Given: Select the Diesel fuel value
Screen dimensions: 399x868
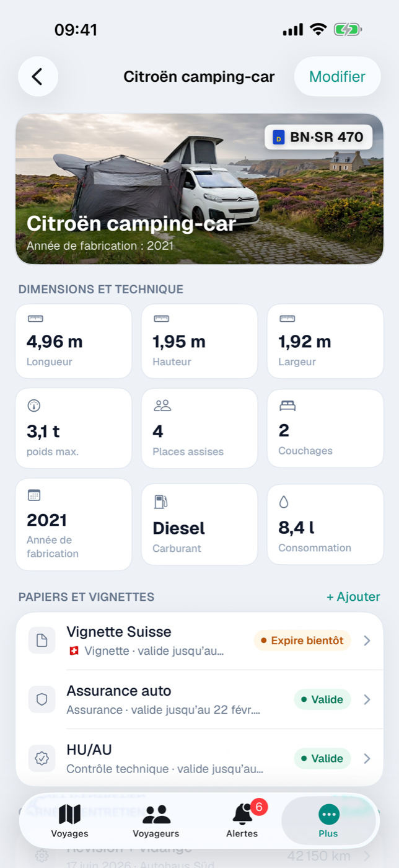Looking at the screenshot, I should pyautogui.click(x=179, y=528).
